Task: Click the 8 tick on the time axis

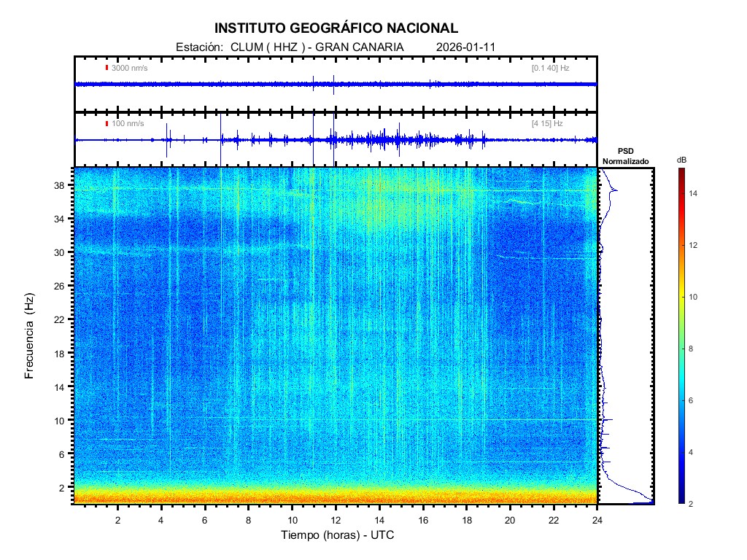Action: coord(249,520)
